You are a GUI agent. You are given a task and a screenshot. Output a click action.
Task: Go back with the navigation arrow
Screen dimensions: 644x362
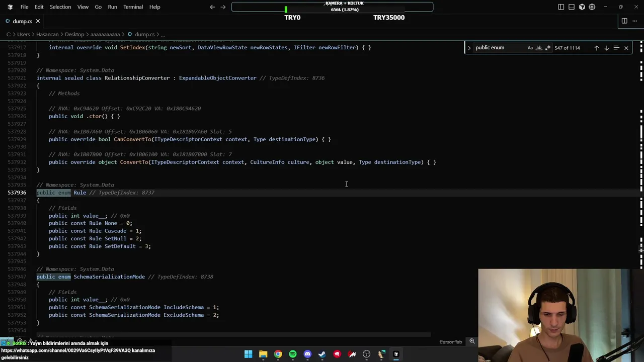coord(212,7)
